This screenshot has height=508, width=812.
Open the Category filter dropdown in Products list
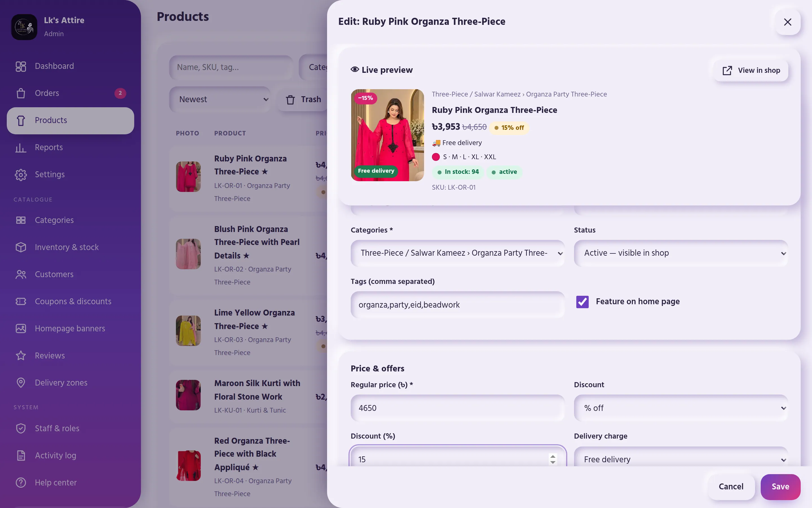pyautogui.click(x=313, y=67)
